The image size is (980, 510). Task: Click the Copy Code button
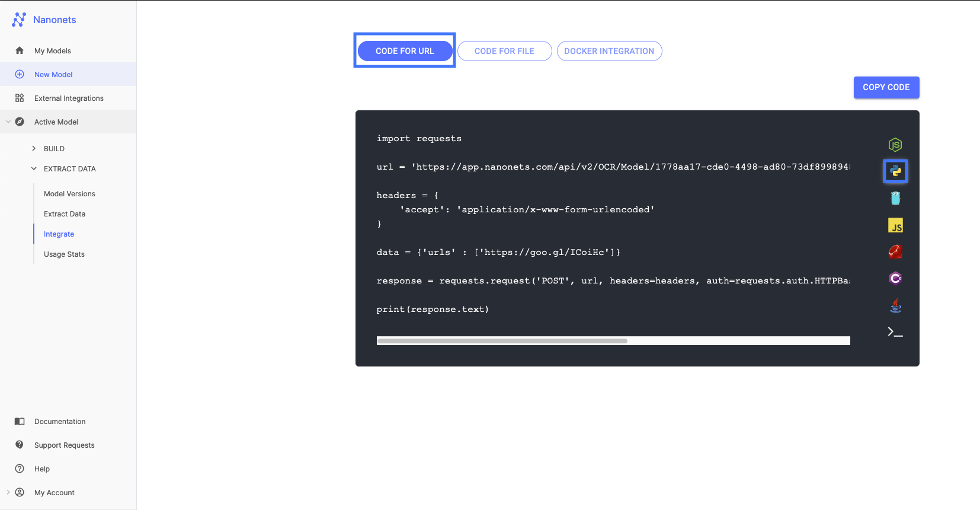(886, 87)
